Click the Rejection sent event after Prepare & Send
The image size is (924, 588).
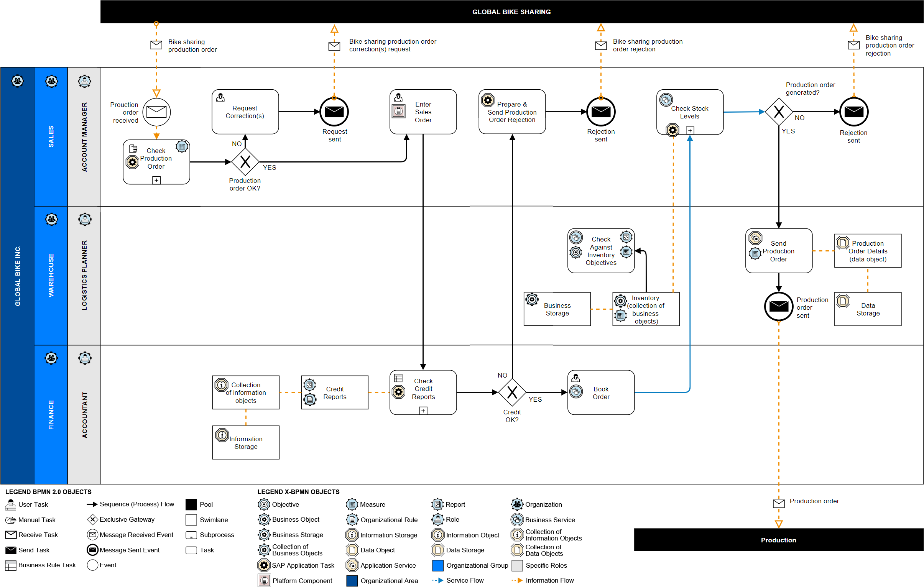601,112
